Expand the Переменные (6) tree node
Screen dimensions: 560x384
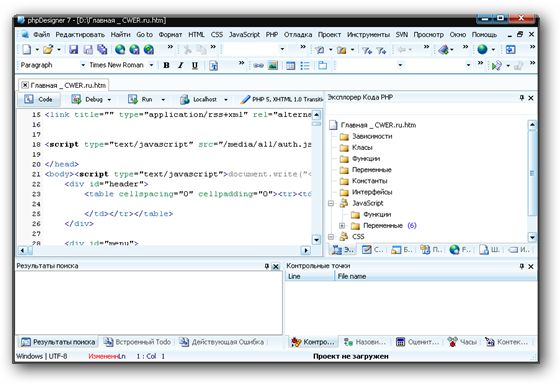pyautogui.click(x=342, y=225)
